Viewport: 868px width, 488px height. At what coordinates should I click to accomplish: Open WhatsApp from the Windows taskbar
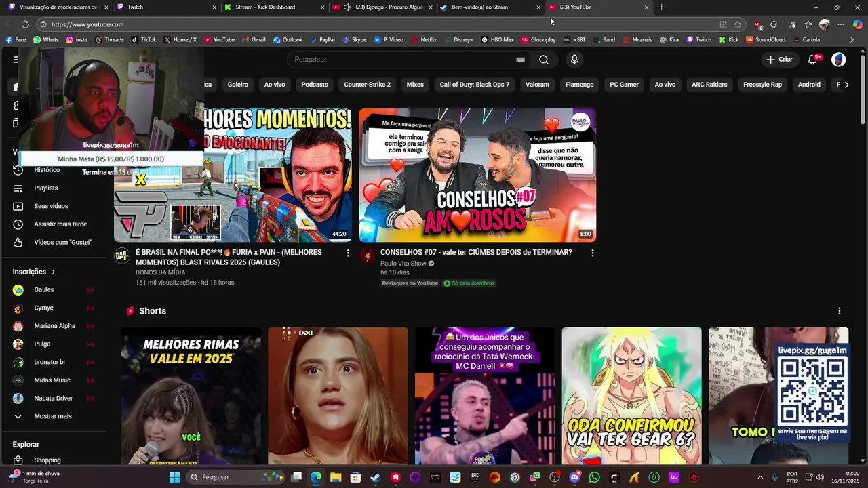click(595, 477)
